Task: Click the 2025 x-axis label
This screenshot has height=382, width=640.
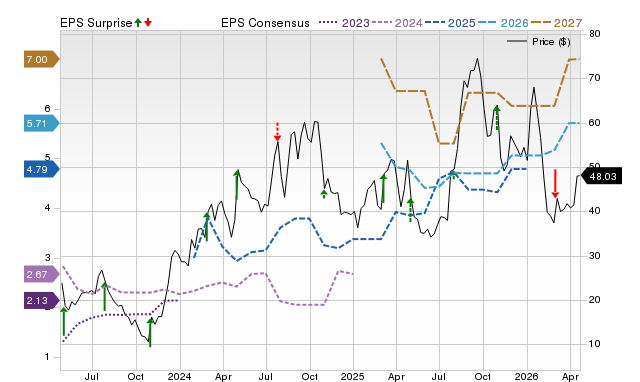Action: point(353,376)
